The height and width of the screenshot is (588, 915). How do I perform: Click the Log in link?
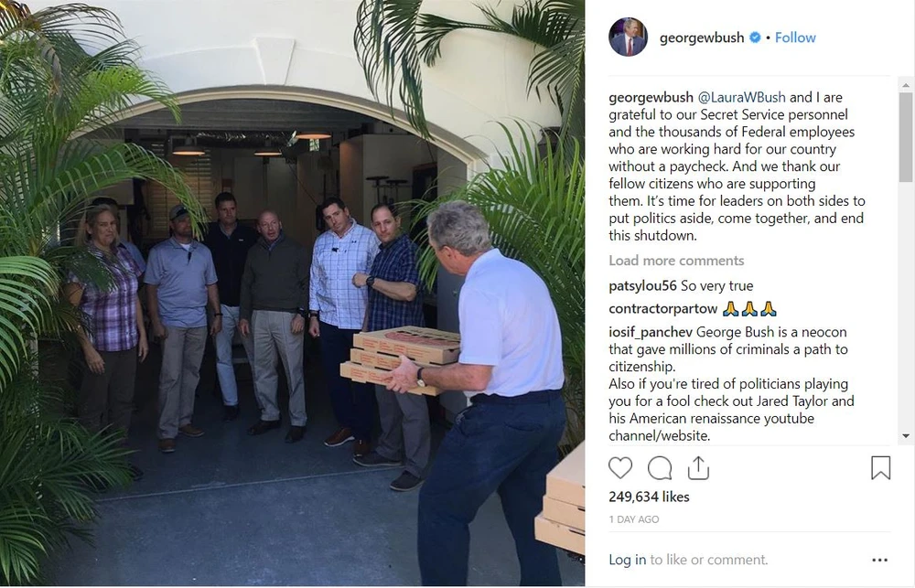628,560
